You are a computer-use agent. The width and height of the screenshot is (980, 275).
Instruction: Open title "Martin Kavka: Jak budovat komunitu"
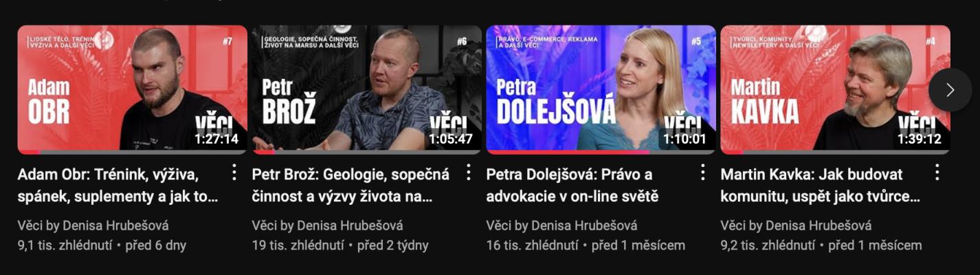820,186
